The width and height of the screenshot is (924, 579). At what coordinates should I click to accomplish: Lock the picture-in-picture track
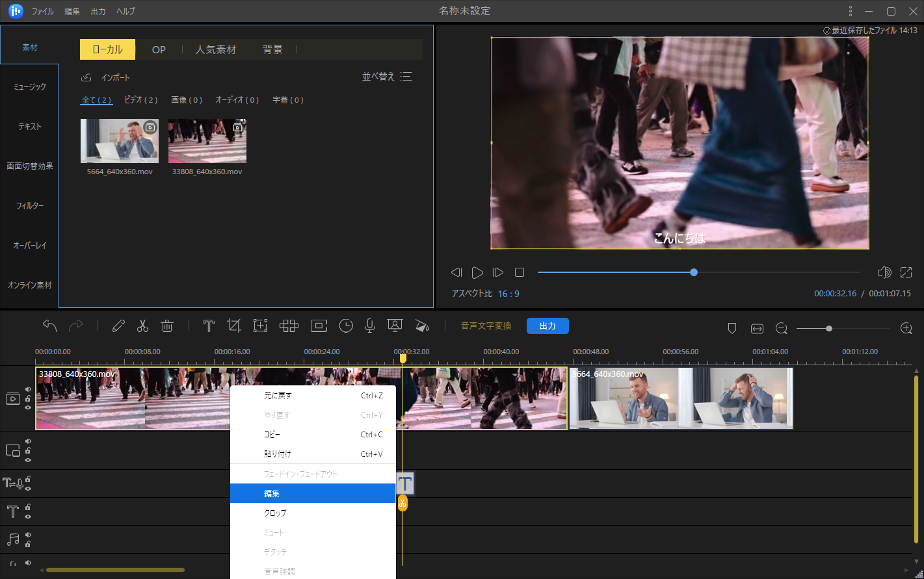(x=28, y=450)
